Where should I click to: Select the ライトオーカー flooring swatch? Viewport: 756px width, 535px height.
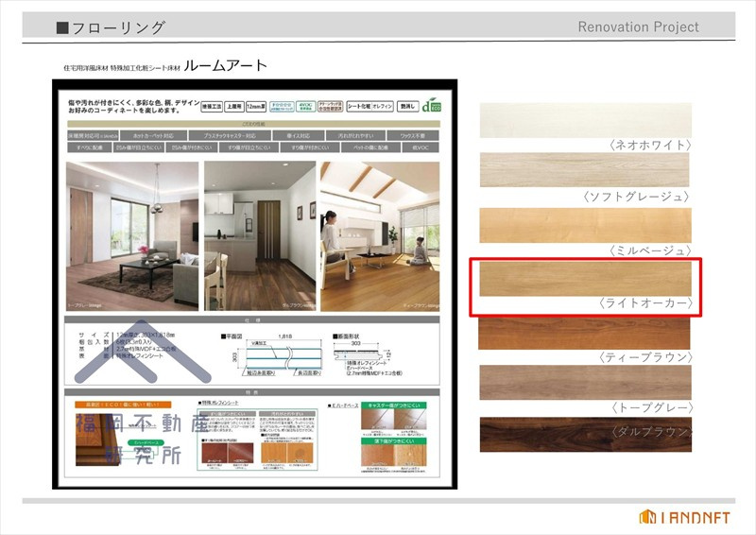(x=585, y=279)
